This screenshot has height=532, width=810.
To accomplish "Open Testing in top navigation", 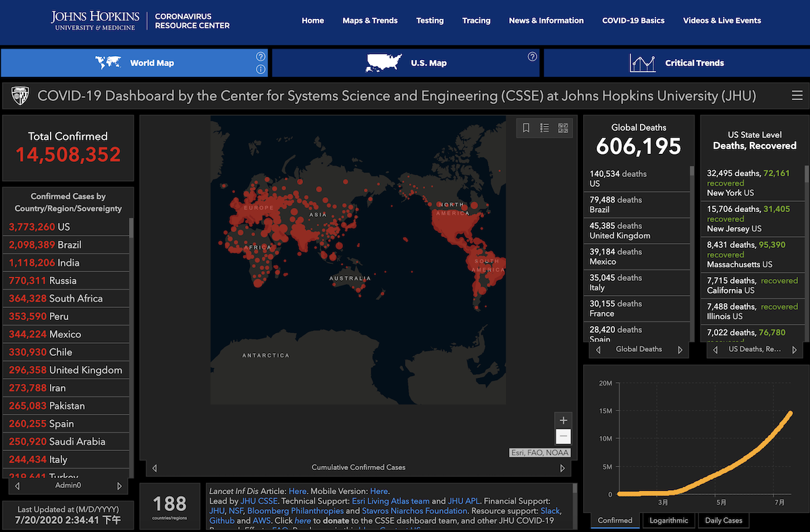I will pos(430,20).
